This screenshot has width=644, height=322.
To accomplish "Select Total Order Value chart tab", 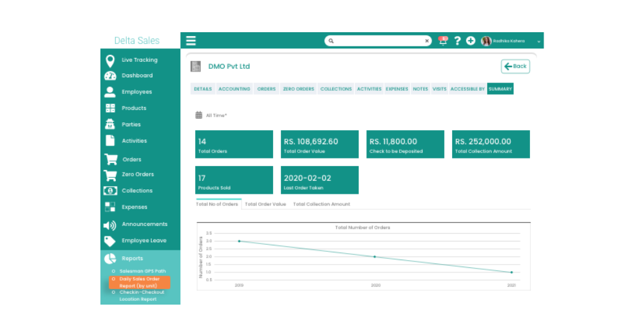I will point(265,204).
